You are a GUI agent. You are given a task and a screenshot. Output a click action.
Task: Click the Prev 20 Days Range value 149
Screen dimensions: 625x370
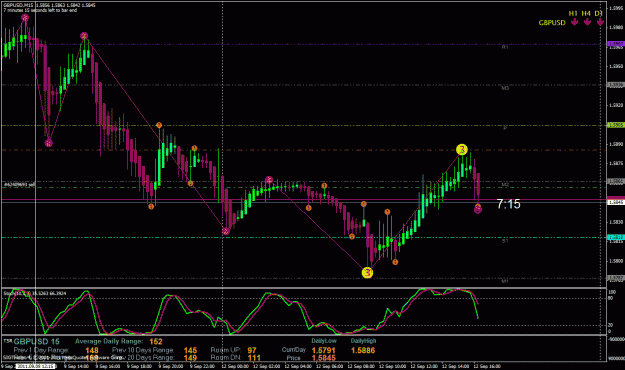tap(191, 358)
